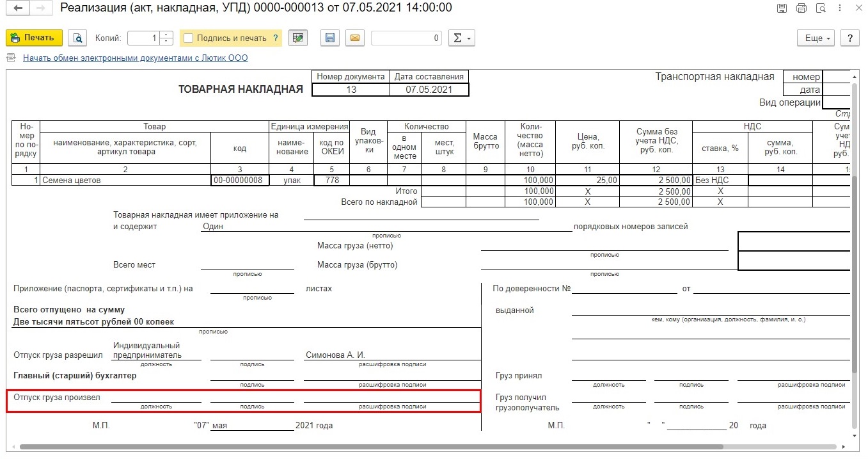Toggle the edit document icon button
Screen dimensions: 868x459
point(297,38)
